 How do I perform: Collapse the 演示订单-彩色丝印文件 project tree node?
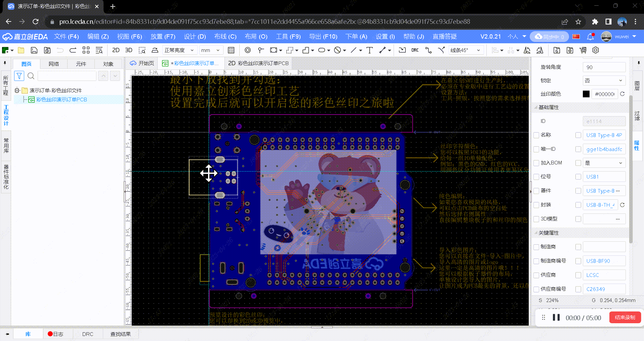click(16, 90)
